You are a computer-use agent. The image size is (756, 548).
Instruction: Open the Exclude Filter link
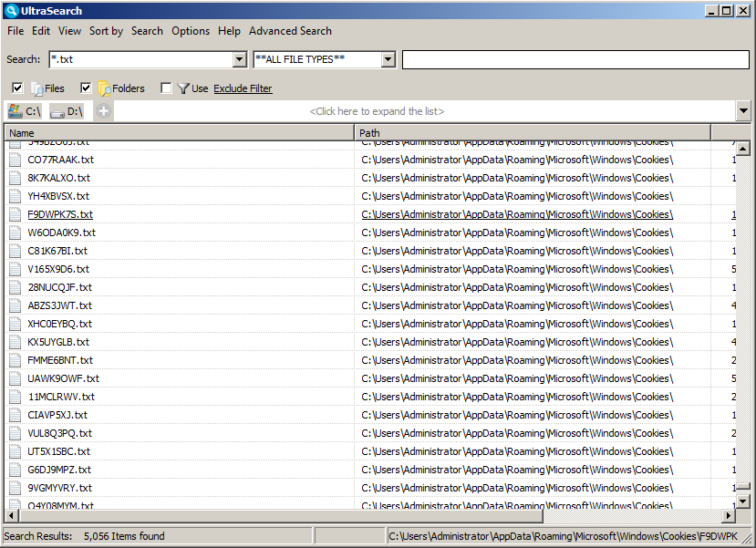click(x=243, y=88)
